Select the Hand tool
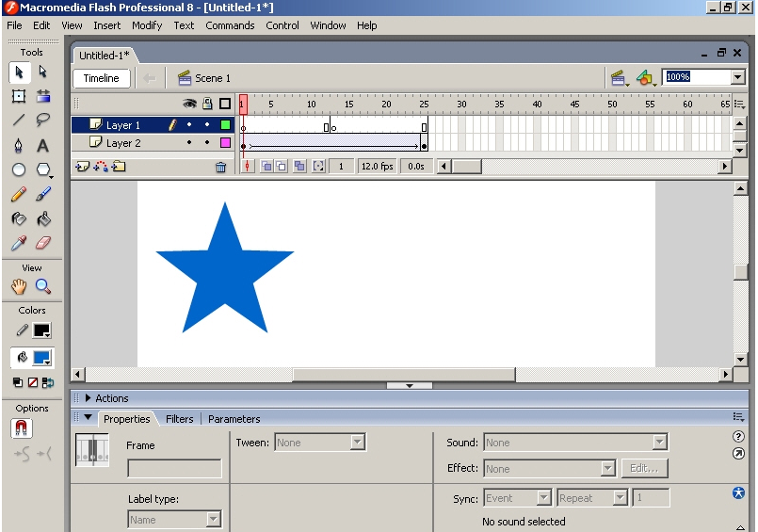 tap(19, 287)
